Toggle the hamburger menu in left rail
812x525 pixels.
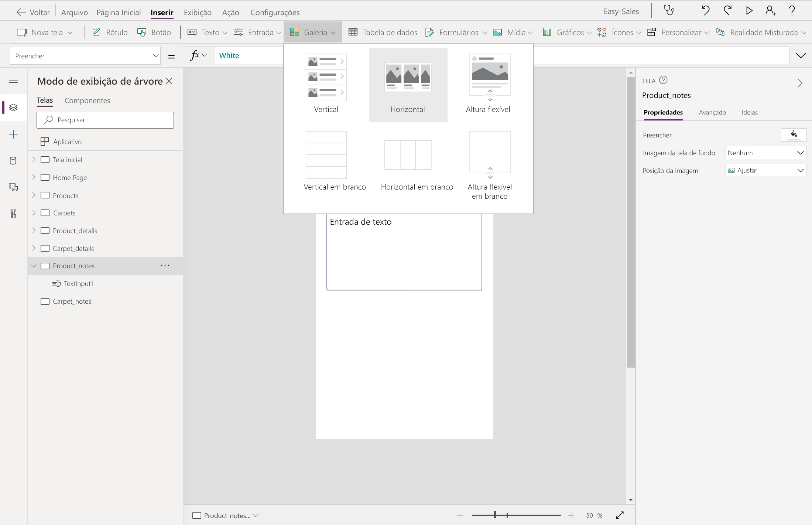pos(13,81)
